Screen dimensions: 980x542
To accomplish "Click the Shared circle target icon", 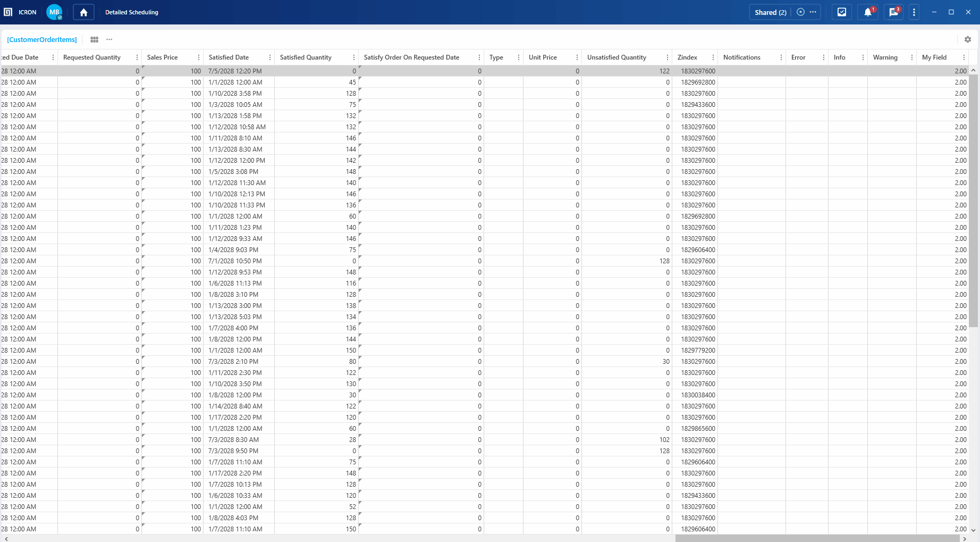I will (801, 12).
